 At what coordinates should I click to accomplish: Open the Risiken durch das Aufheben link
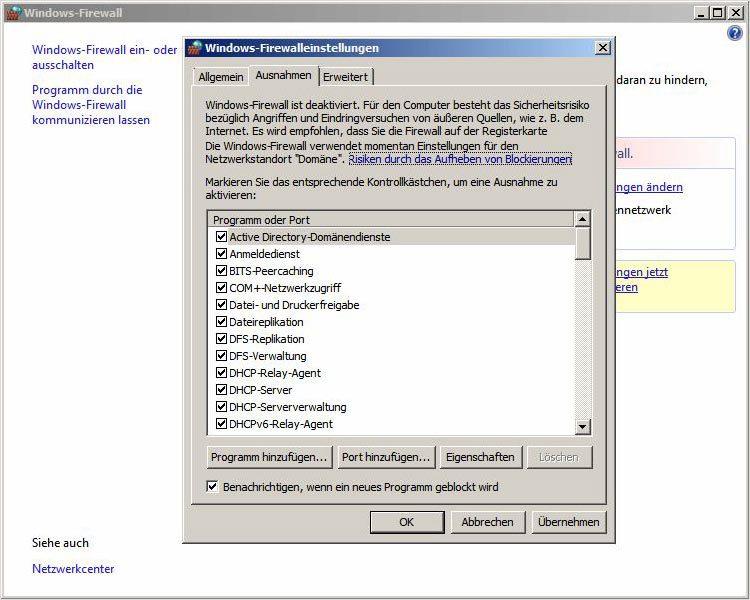460,159
